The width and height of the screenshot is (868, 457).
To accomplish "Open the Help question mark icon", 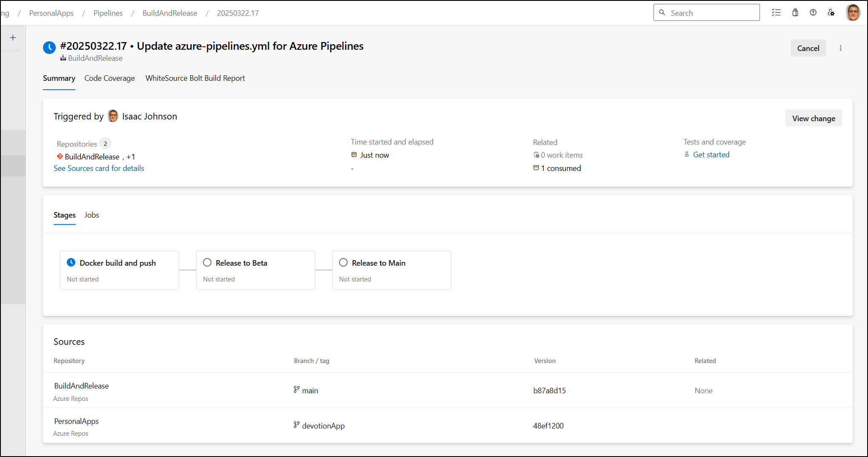I will [x=813, y=13].
